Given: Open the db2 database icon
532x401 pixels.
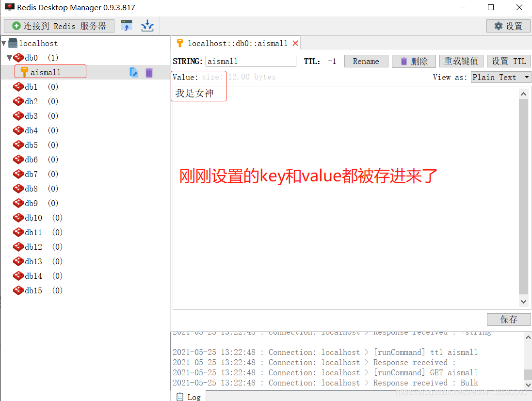Looking at the screenshot, I should (x=18, y=101).
